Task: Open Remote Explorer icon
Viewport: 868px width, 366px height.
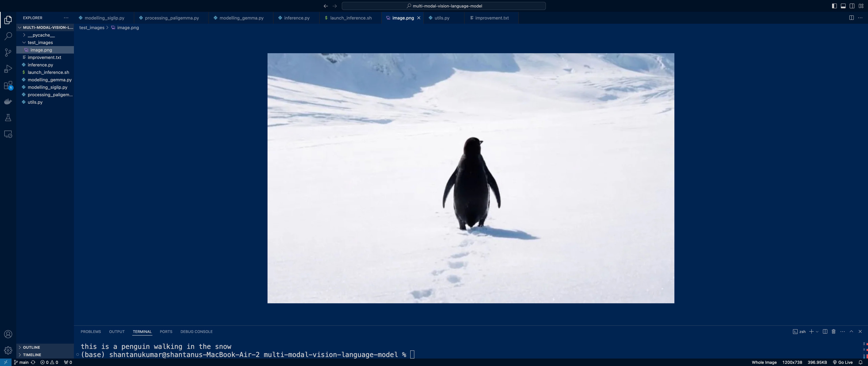Action: click(8, 134)
